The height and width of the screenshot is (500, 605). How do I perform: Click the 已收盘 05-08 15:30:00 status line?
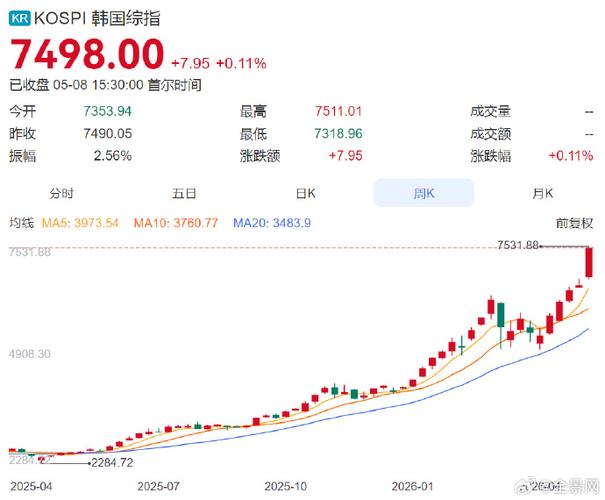pyautogui.click(x=105, y=85)
